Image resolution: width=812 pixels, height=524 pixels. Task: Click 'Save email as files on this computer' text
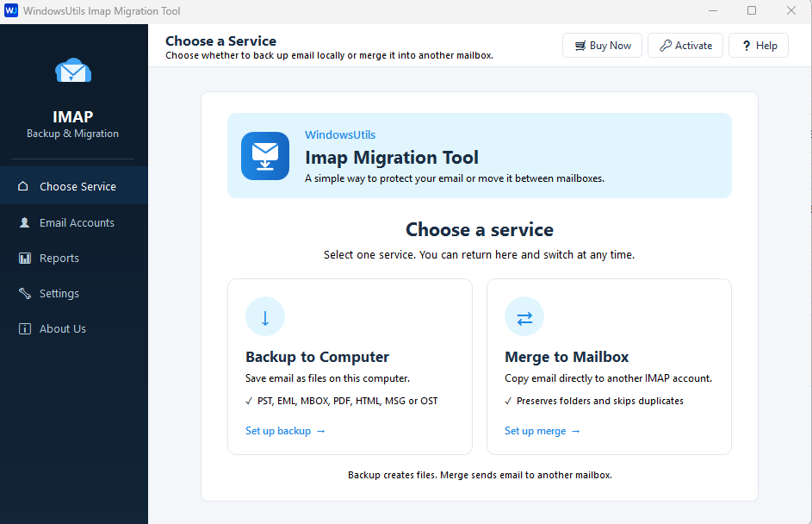[327, 378]
